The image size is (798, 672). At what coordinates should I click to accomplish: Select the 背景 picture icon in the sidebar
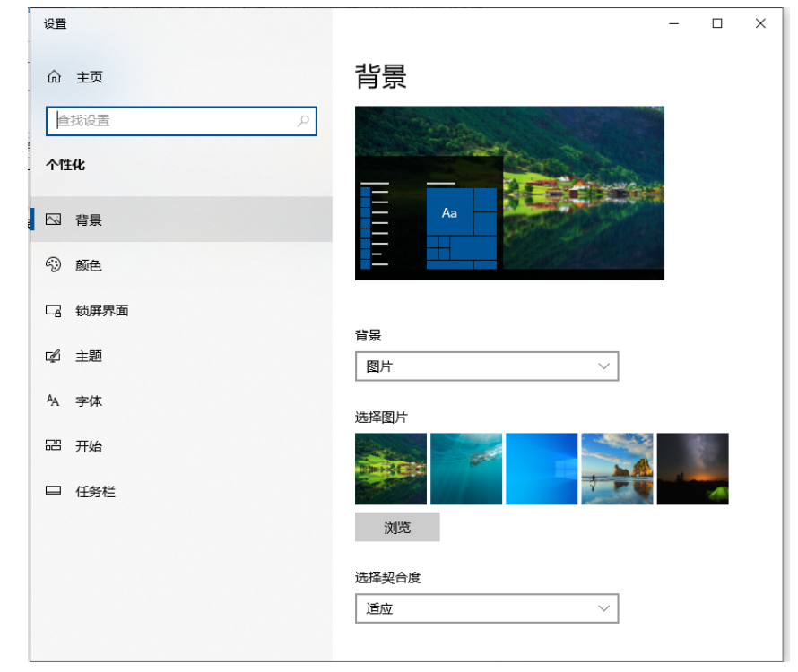[54, 220]
